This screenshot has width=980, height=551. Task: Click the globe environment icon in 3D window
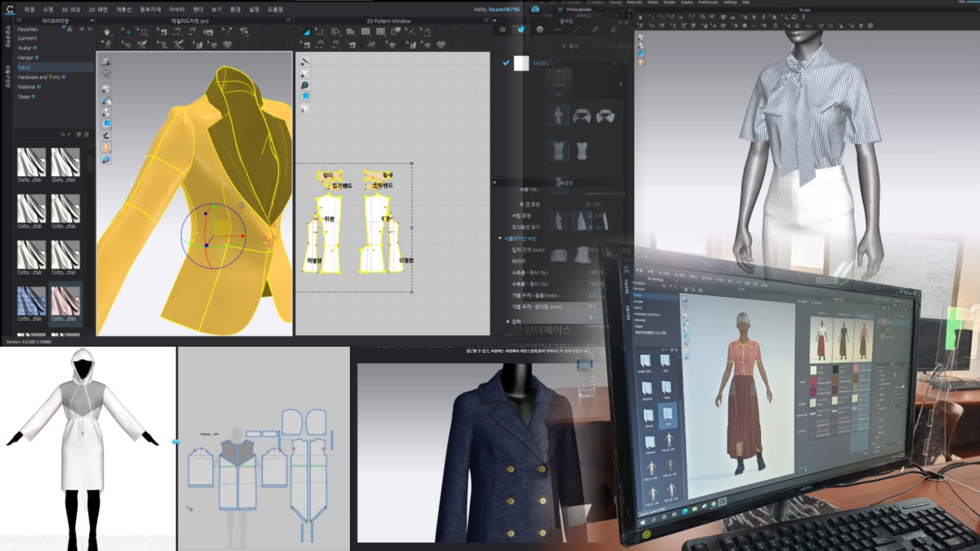[106, 159]
